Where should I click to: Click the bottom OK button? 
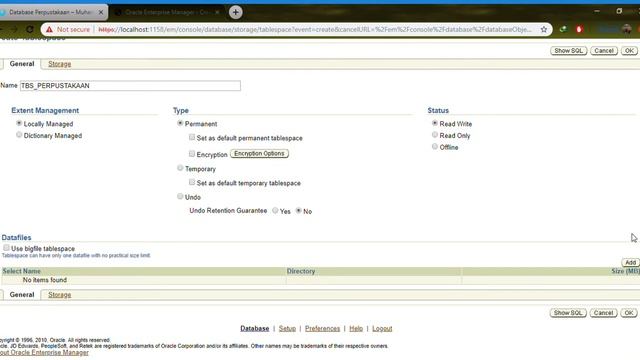(x=629, y=313)
